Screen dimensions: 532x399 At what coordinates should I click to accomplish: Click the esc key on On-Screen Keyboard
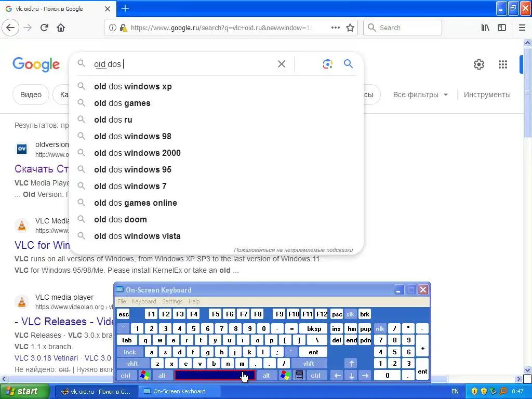(x=124, y=314)
